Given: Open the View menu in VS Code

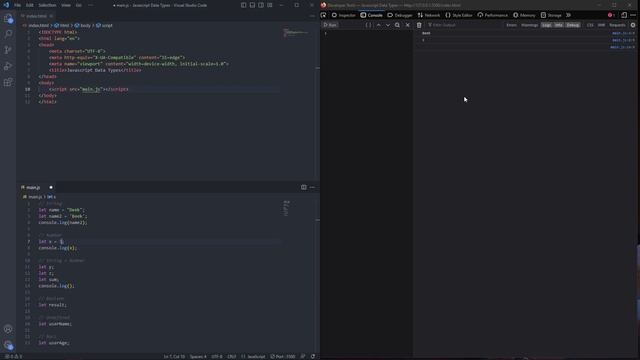Looking at the screenshot, I should 66,5.
